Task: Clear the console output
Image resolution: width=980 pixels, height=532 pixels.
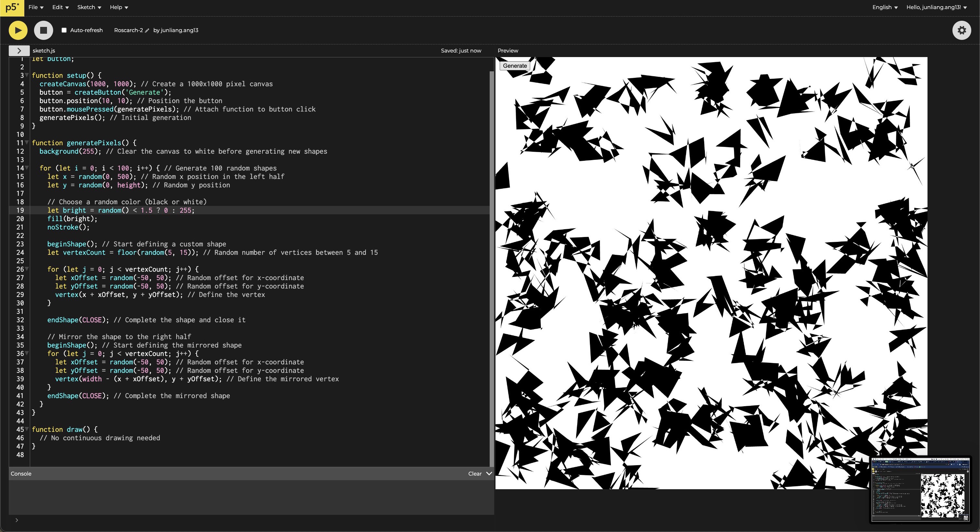Action: (474, 474)
